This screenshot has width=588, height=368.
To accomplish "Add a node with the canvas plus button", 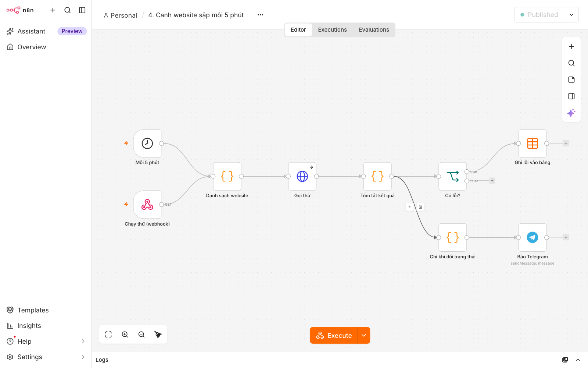I will coord(571,46).
